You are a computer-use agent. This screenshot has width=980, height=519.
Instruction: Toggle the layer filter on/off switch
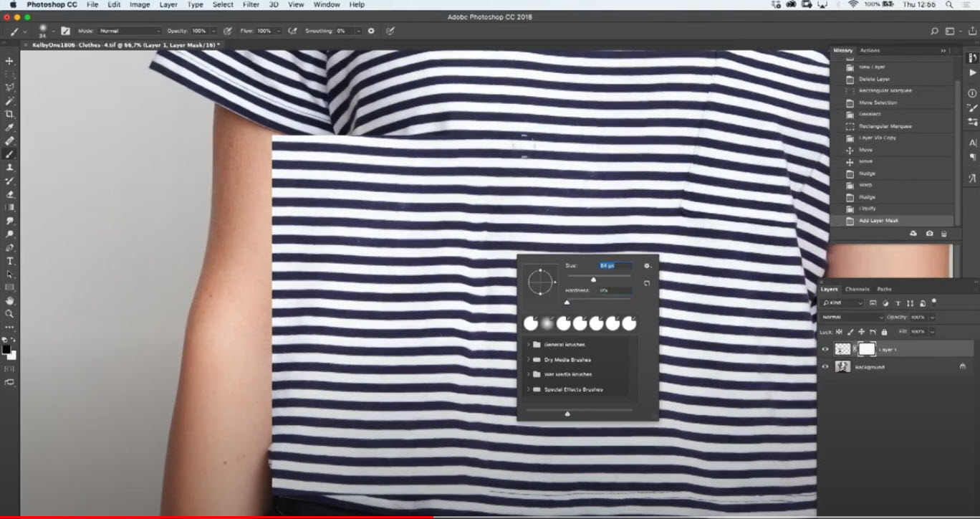tap(933, 303)
